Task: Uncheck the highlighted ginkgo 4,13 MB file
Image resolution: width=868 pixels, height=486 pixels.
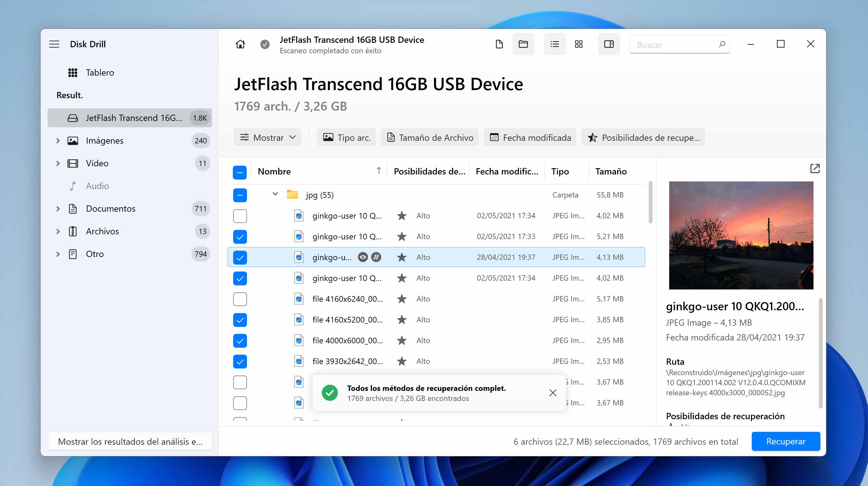Action: [239, 258]
